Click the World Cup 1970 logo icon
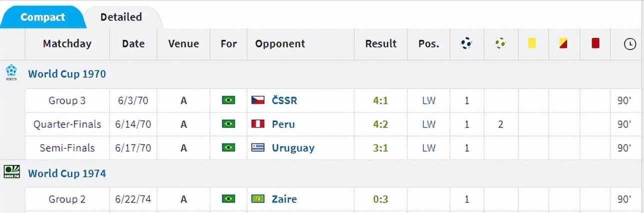Screen dimensions: 644x213 11,72
